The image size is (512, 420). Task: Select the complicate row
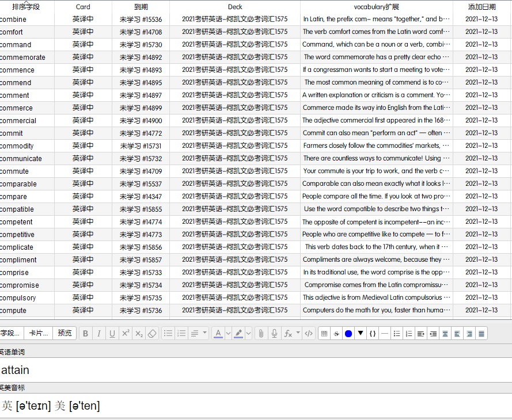coord(255,247)
